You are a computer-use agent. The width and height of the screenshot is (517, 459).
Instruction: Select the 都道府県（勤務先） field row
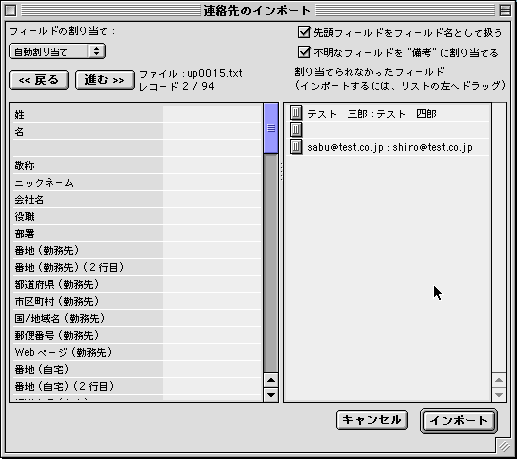click(137, 284)
